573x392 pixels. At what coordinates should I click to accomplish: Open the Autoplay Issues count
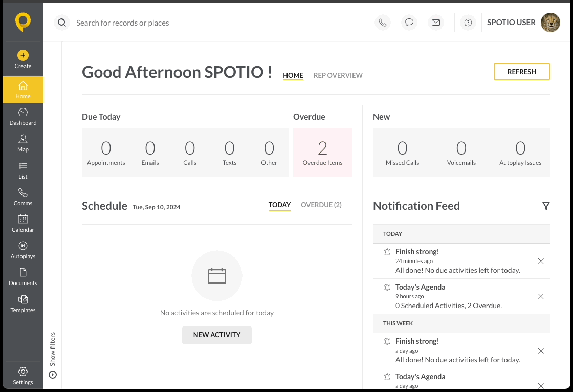tap(520, 153)
